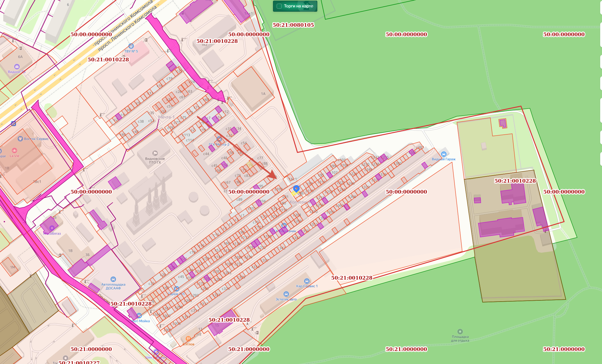Select the ГСК Колхозник parking icon
This screenshot has height=364, width=602.
click(x=284, y=226)
